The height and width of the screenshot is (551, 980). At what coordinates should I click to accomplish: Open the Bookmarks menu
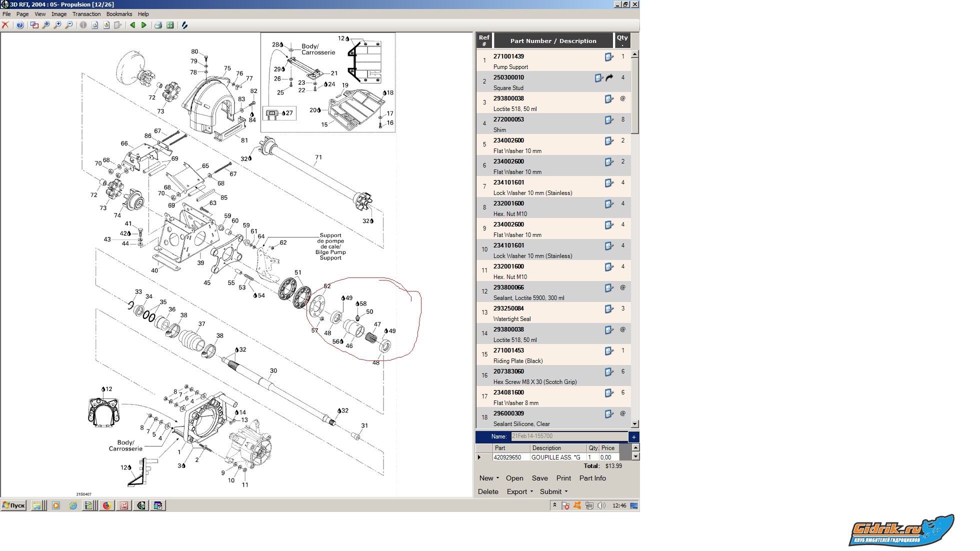119,14
